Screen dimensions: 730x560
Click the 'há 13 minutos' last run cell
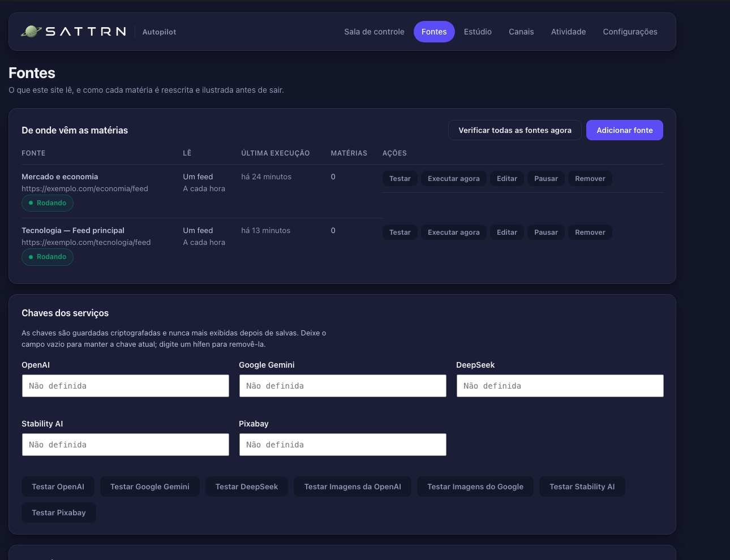[266, 230]
